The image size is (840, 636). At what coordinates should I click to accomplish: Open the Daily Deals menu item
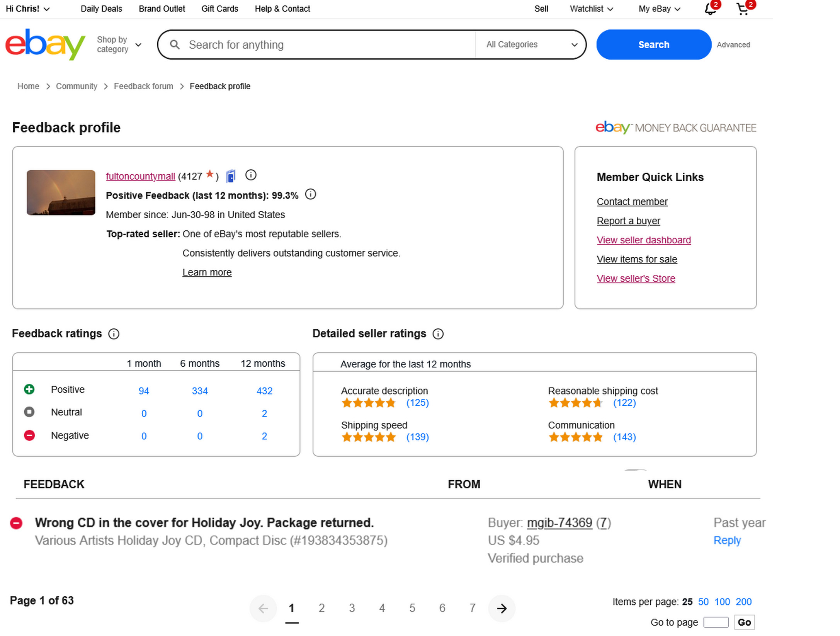tap(101, 9)
